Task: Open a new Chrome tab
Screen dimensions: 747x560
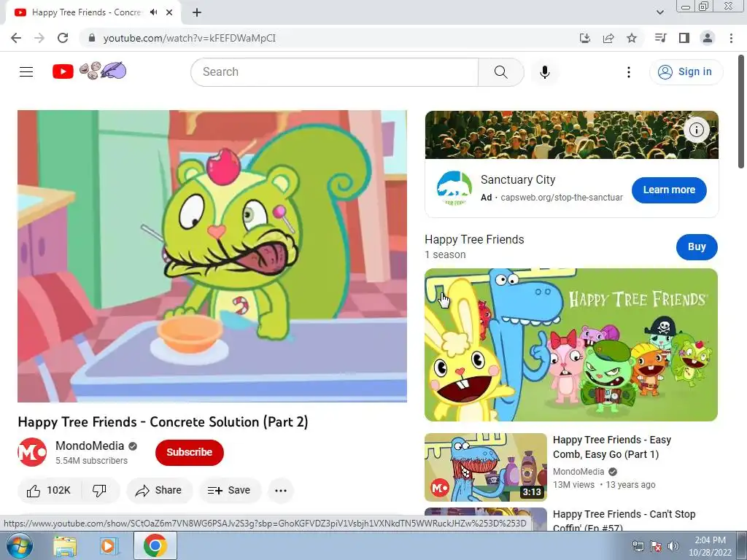Action: point(197,12)
